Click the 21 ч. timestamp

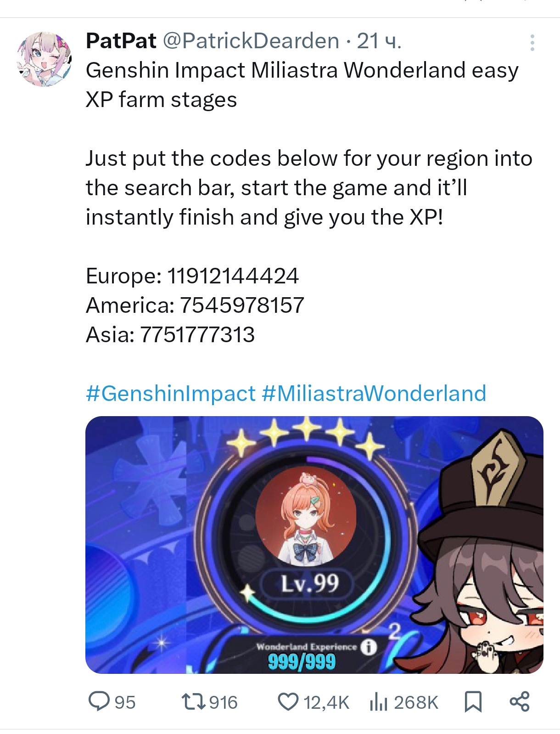click(x=379, y=41)
